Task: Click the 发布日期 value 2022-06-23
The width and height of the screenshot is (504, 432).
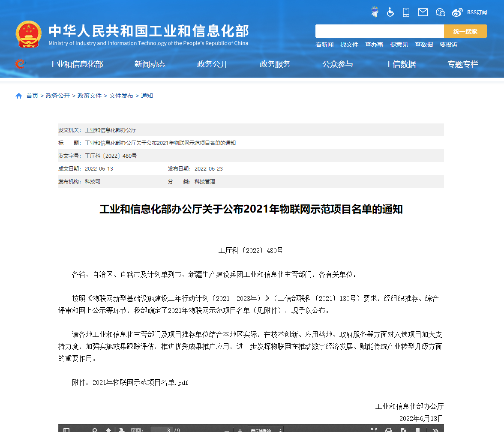Action: click(x=209, y=169)
